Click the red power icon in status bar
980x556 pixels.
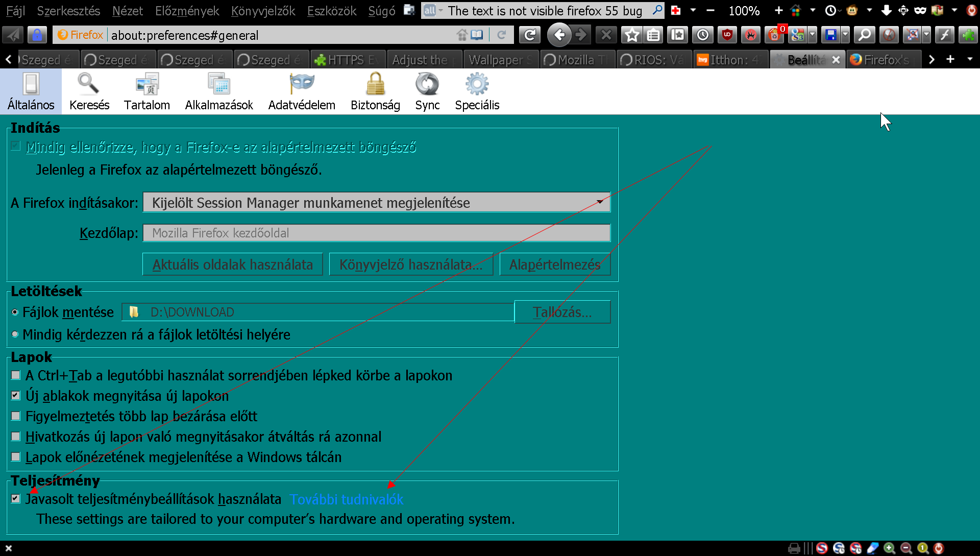(938, 548)
